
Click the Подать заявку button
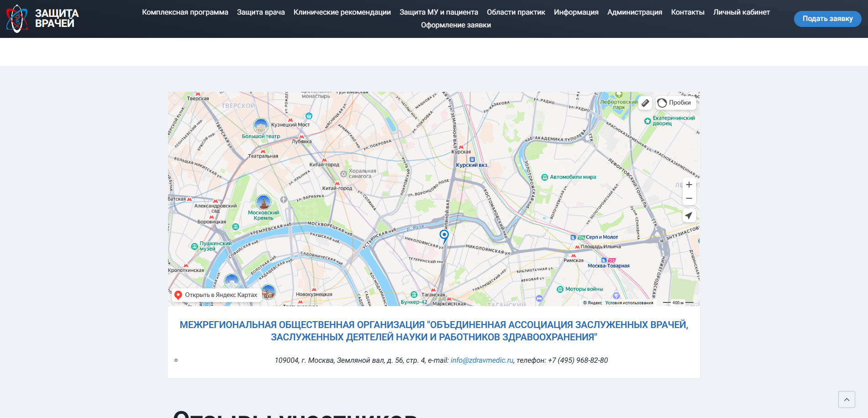827,19
